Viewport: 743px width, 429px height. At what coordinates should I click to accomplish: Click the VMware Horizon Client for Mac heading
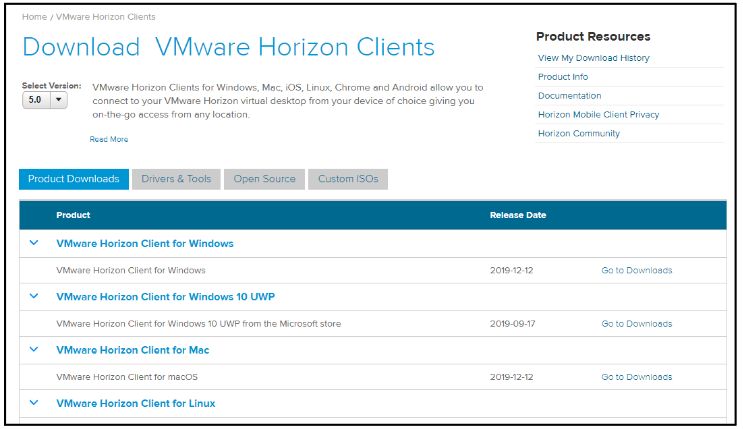click(x=133, y=350)
